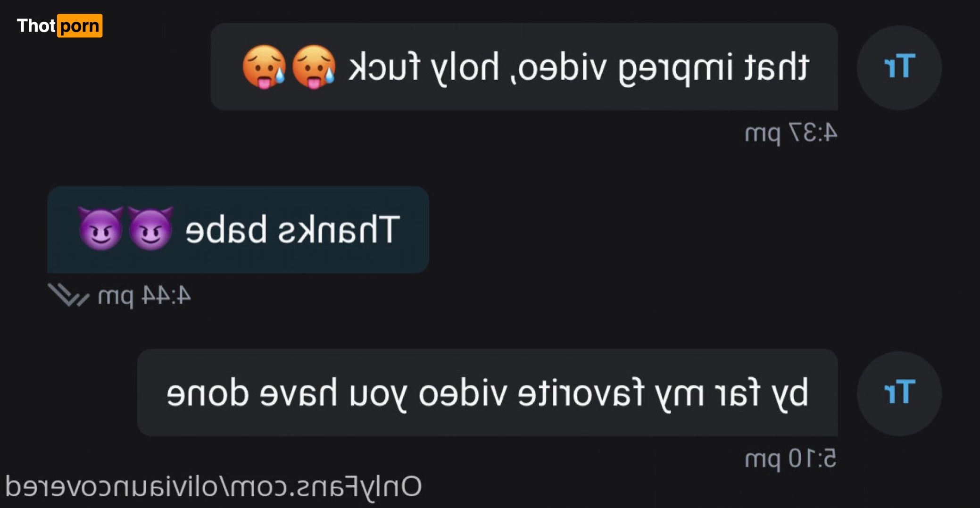Click the Thotporn logo watermark
This screenshot has width=980, height=508.
pyautogui.click(x=59, y=25)
